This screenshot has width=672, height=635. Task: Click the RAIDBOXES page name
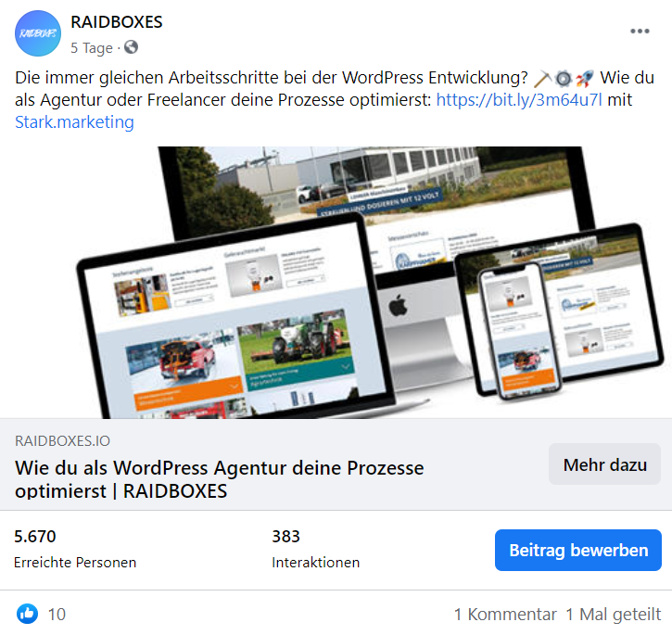click(117, 22)
